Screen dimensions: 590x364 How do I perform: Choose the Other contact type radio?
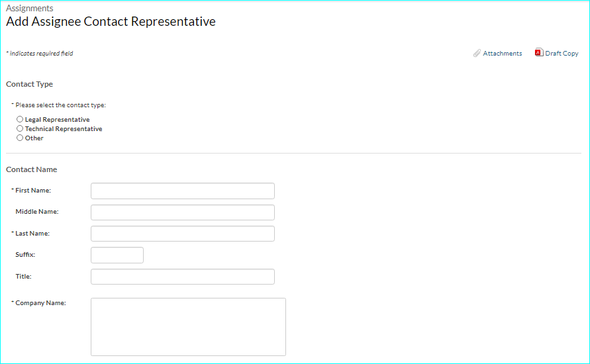pyautogui.click(x=20, y=138)
